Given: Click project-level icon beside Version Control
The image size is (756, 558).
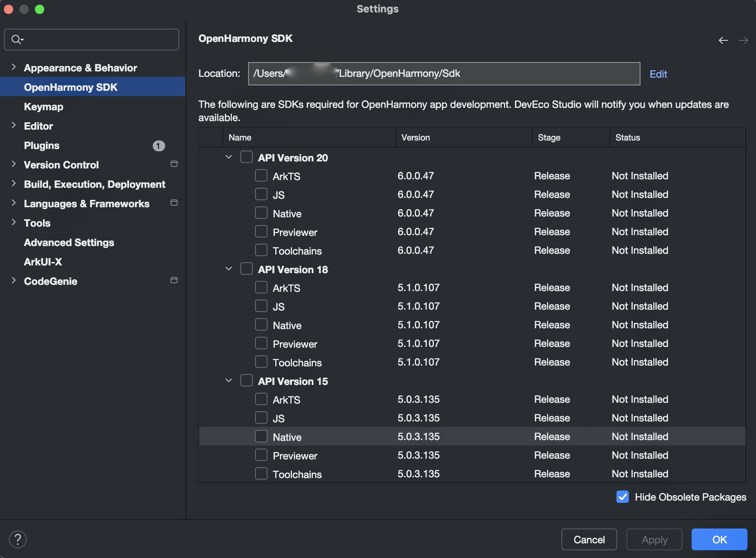Looking at the screenshot, I should [x=174, y=164].
